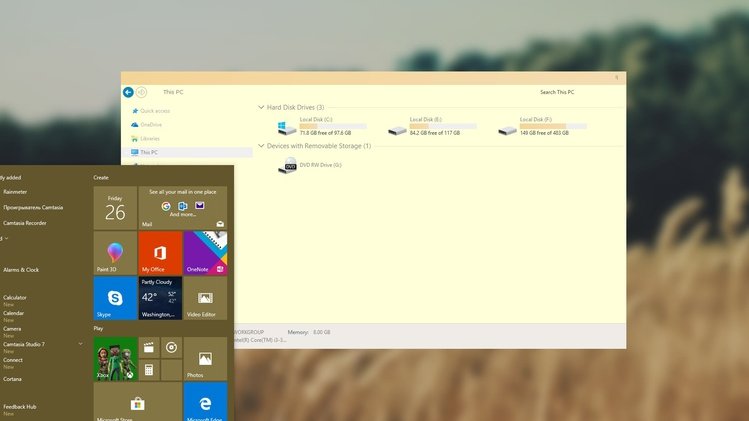Image resolution: width=749 pixels, height=421 pixels.
Task: Click the Google icon in Mail tile
Action: [166, 206]
